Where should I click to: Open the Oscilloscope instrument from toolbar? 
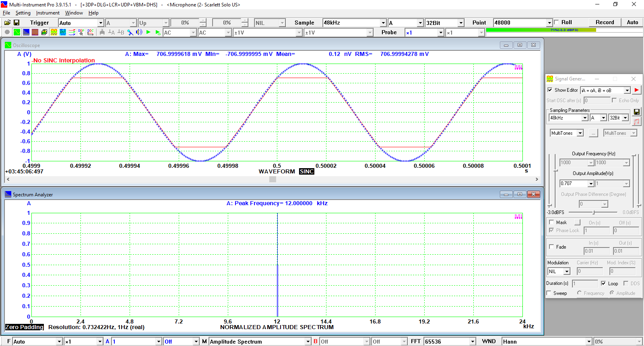(17, 33)
